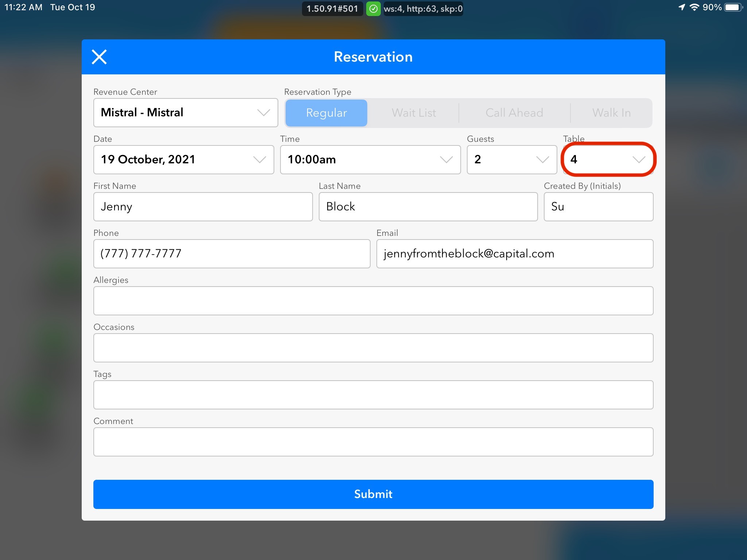Tap the ws:4 http:63 debug badge

tap(423, 8)
